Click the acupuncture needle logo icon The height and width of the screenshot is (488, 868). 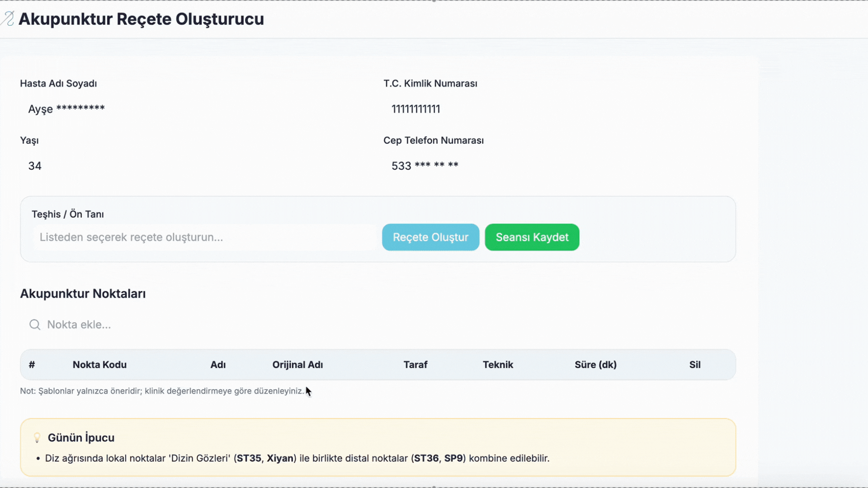tap(8, 19)
